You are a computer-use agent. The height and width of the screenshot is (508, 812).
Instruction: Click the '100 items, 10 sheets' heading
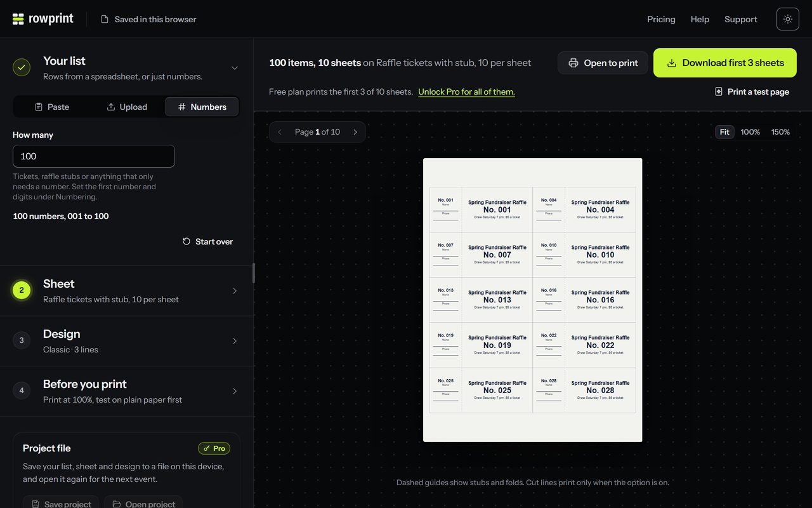(315, 63)
